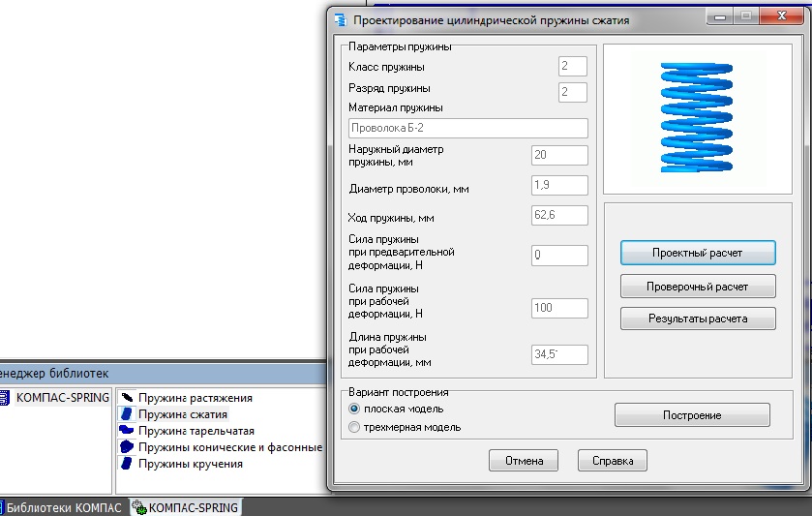Click the preliminary deformation force field

point(559,255)
